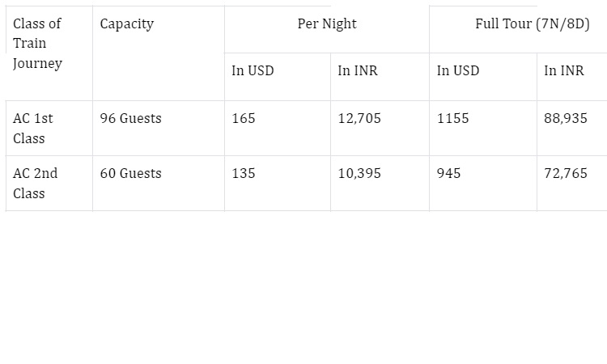The image size is (607, 364).
Task: Select the 10,395 INR value
Action: (359, 173)
